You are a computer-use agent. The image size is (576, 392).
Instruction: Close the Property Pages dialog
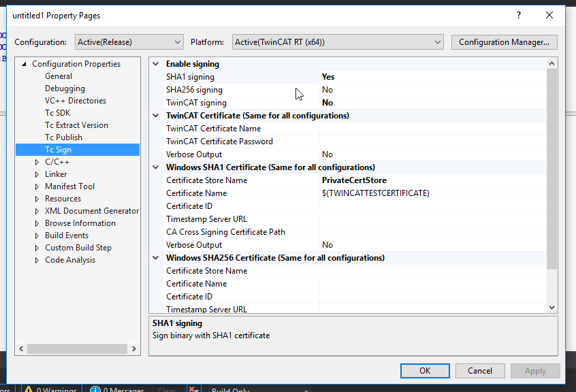click(x=549, y=15)
